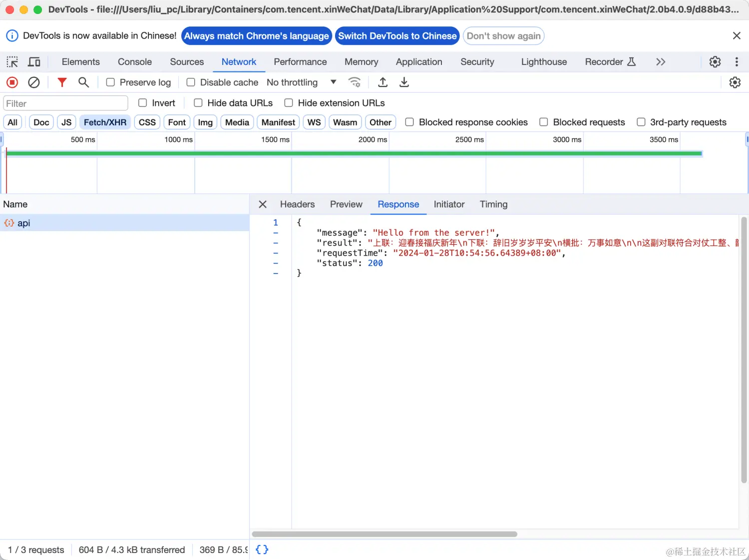
Task: Show the Preview tab
Action: (346, 204)
